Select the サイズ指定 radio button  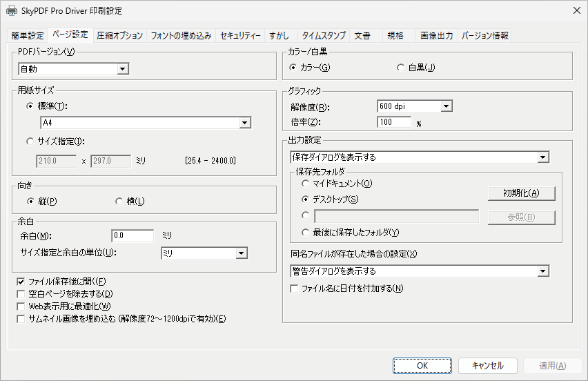click(x=30, y=141)
